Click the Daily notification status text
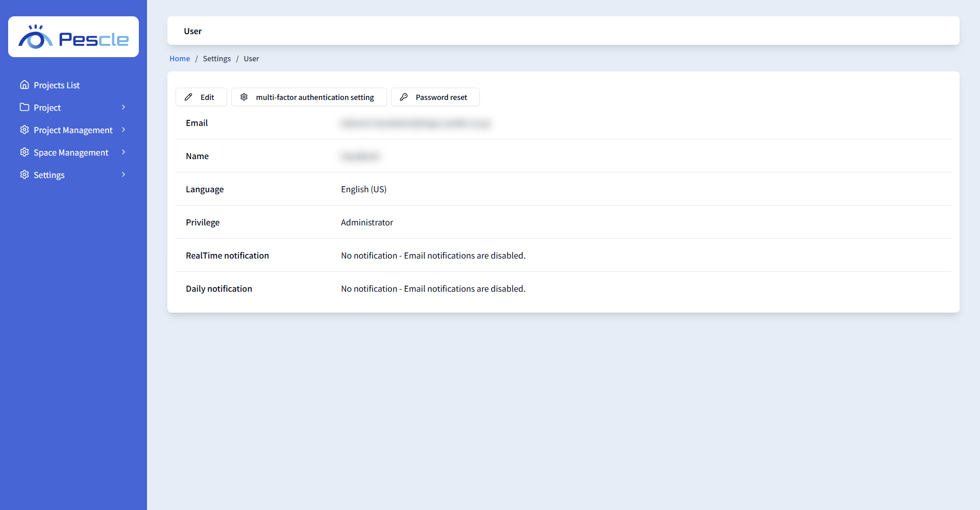The height and width of the screenshot is (510, 980). click(x=433, y=289)
